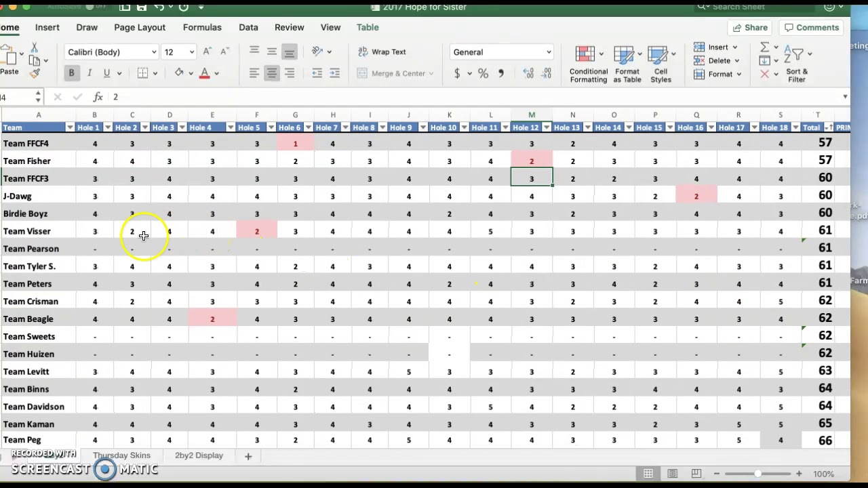Switch to Page Layout view in status bar

click(672, 474)
